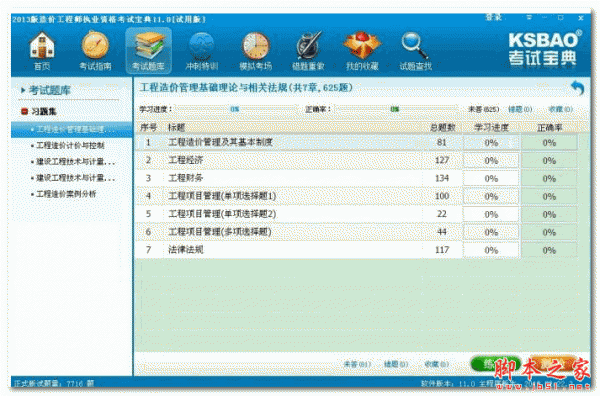The image size is (600, 396).
Task: Click the 正确率 overall progress bar
Action: click(x=395, y=109)
